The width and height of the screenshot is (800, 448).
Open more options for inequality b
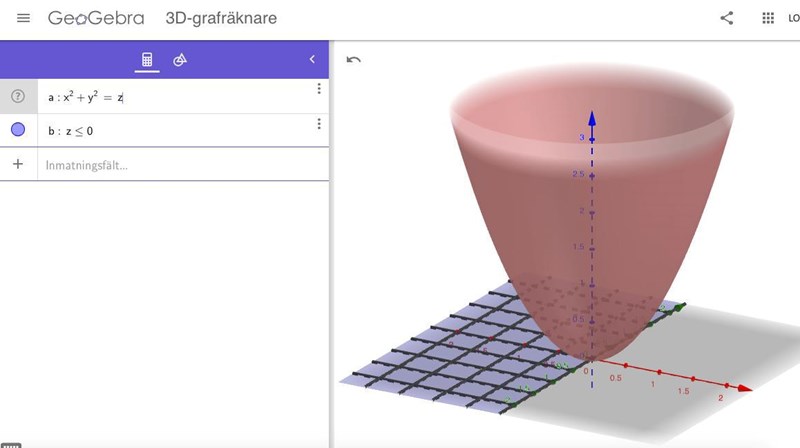(319, 123)
